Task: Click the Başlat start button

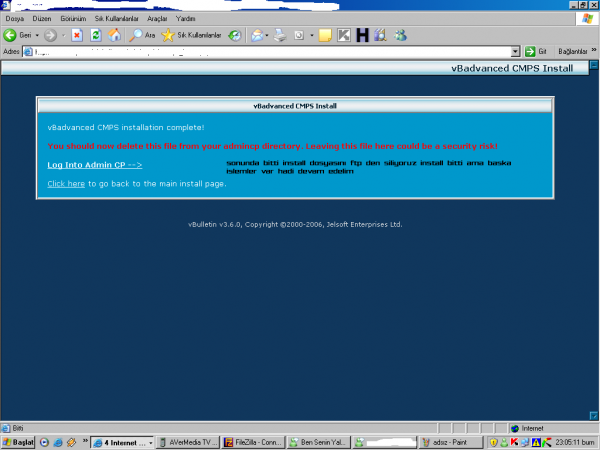Action: 18,442
